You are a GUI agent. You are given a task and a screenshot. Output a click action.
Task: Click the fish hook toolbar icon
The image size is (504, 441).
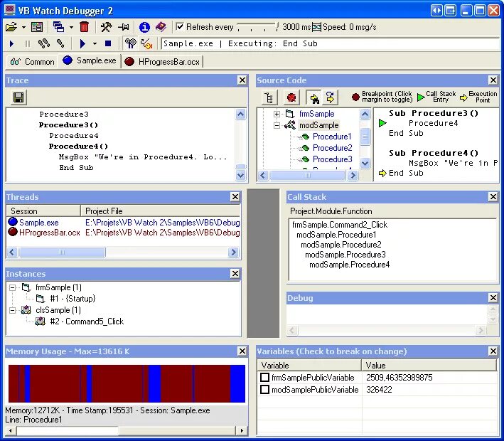click(x=146, y=43)
